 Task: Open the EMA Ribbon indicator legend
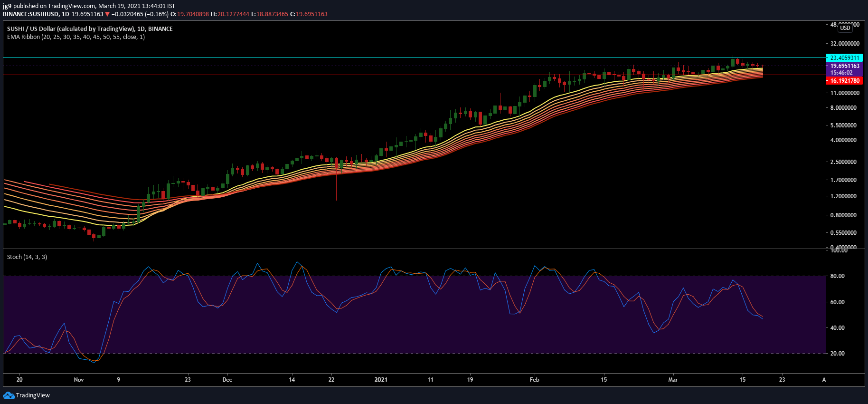(76, 37)
